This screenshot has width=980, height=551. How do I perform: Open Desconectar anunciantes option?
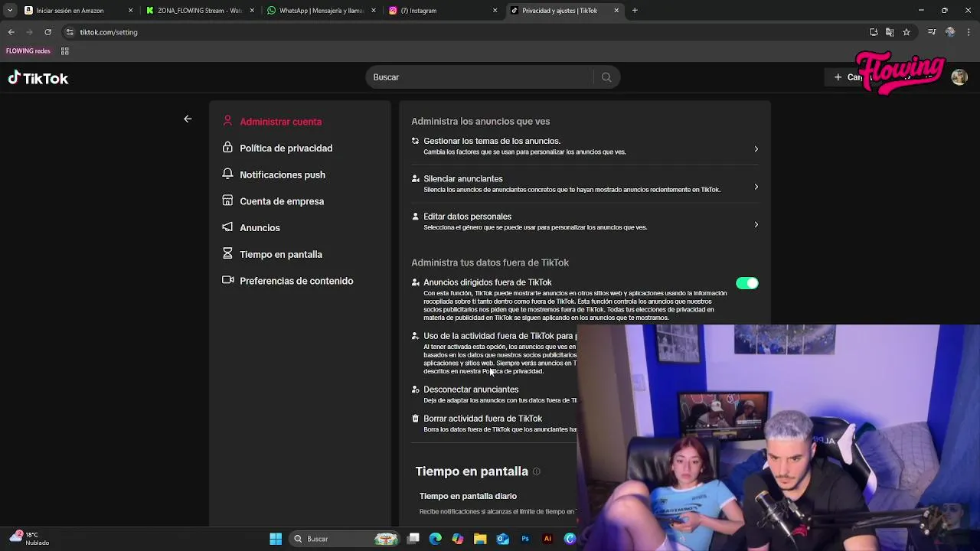[x=471, y=390]
